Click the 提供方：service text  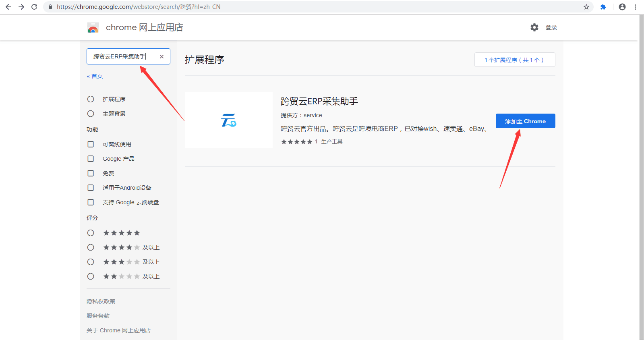301,115
